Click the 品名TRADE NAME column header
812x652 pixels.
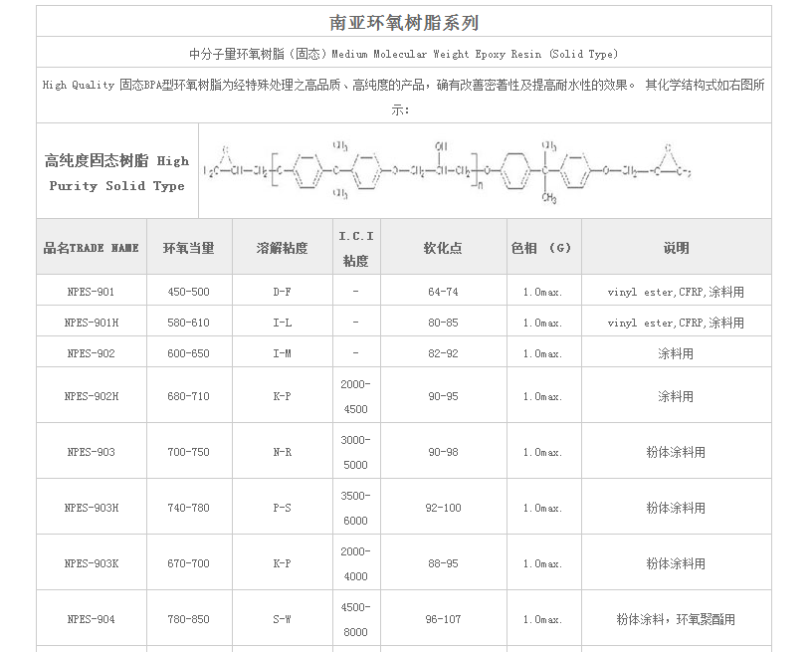pyautogui.click(x=92, y=248)
